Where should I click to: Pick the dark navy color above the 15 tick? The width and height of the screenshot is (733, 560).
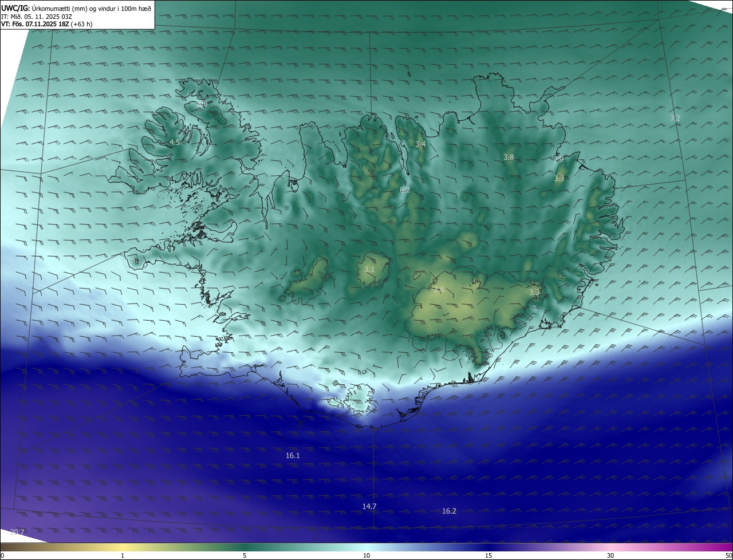tap(488, 547)
